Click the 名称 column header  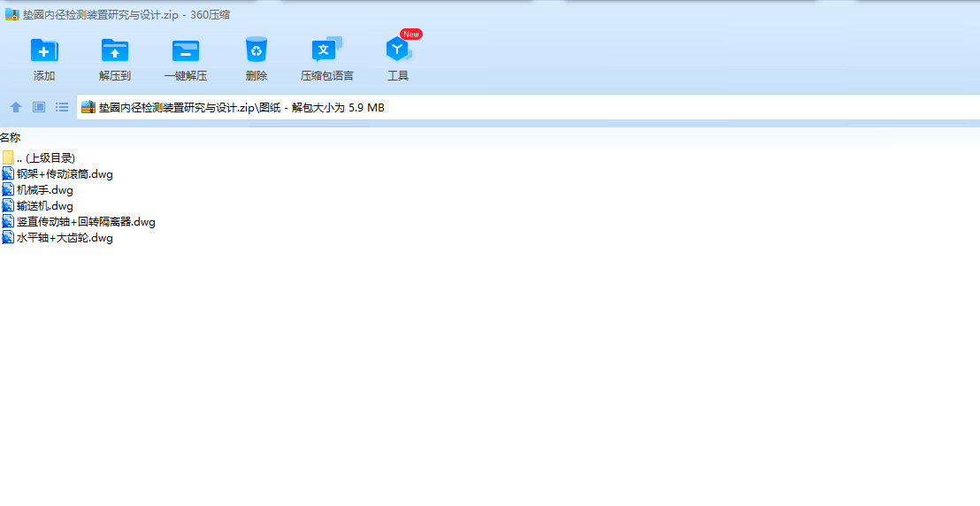pyautogui.click(x=10, y=138)
